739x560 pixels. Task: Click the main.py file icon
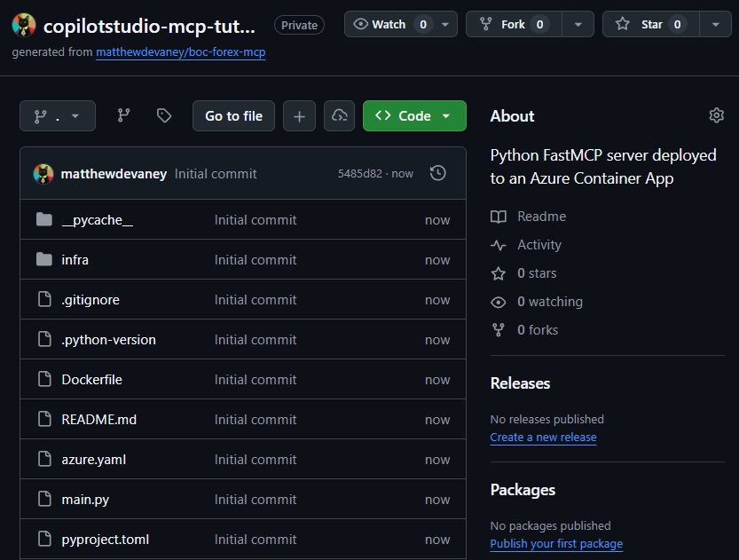[x=44, y=499]
